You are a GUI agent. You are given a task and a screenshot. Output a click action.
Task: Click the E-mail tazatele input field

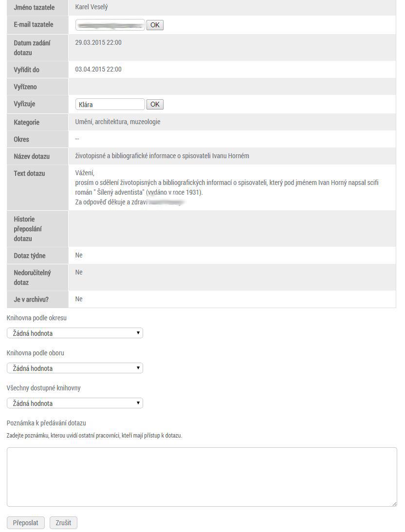(x=110, y=25)
